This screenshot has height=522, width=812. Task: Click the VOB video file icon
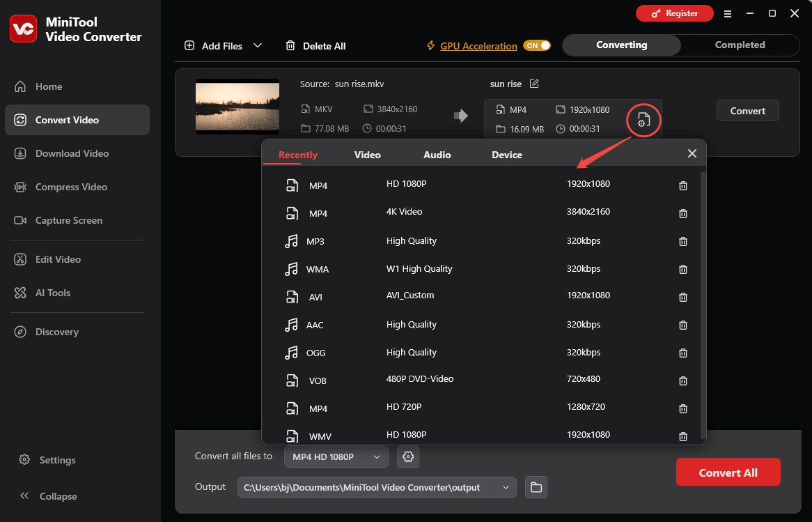click(x=292, y=381)
